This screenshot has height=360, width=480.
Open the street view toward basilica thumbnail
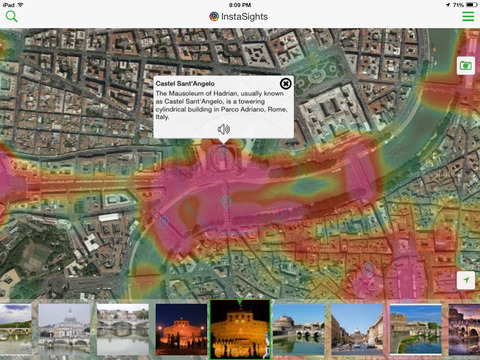pyautogui.click(x=357, y=329)
